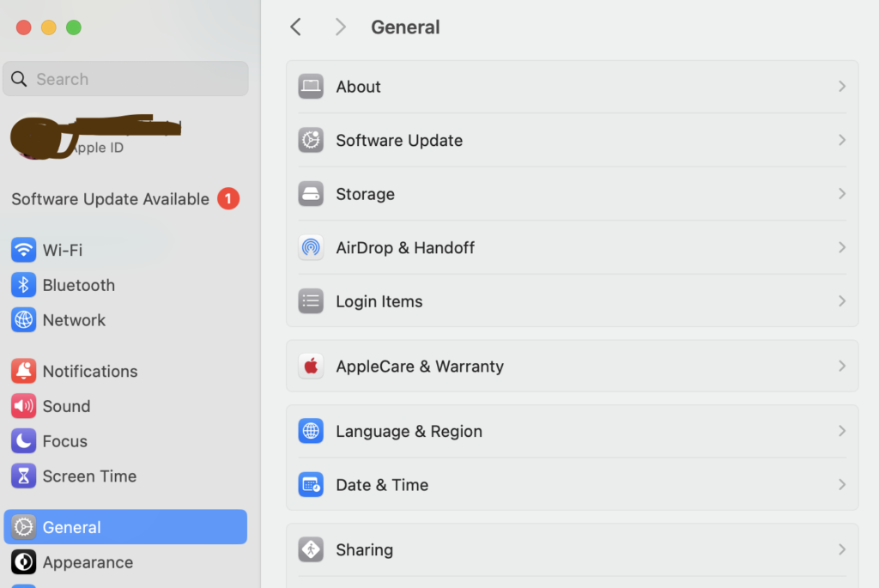Screen dimensions: 879x588
Task: Click the Search field in sidebar
Action: pos(125,79)
